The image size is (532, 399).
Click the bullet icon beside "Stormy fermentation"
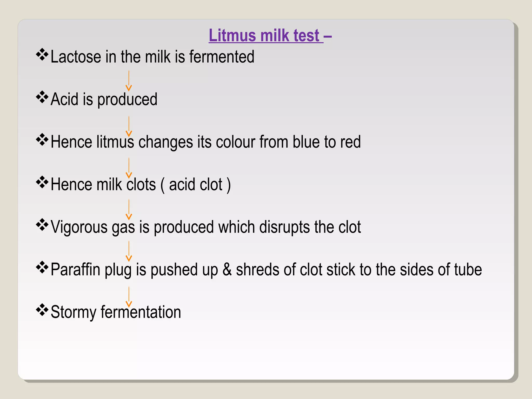pos(42,310)
